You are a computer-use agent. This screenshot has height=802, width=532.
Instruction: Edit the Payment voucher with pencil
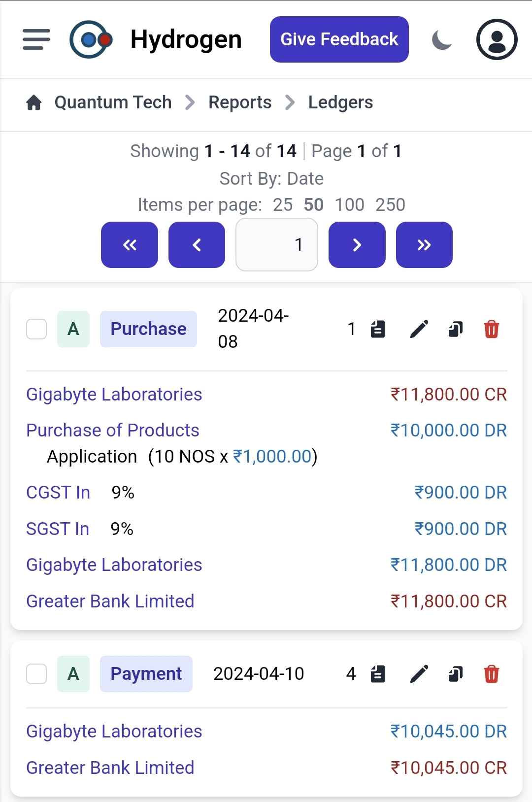[419, 674]
